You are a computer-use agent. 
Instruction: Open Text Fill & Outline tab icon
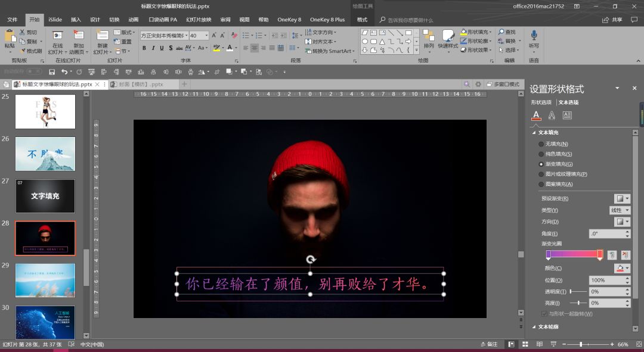coord(536,116)
